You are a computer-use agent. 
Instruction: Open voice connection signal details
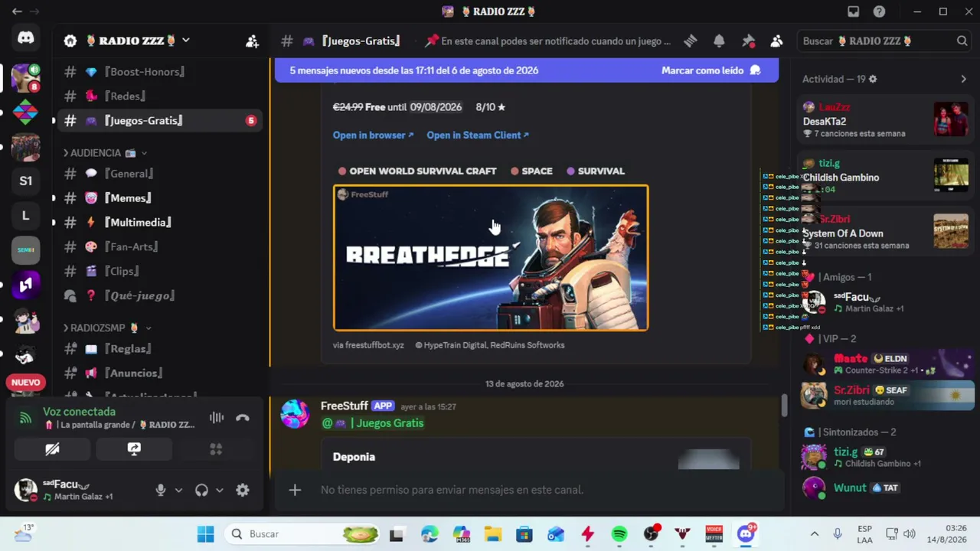[26, 418]
